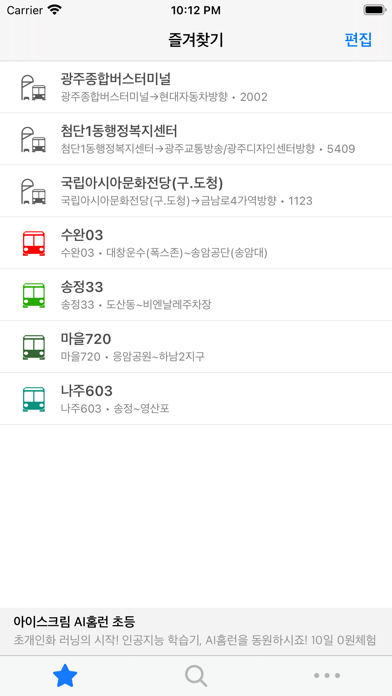Screen dimensions: 392x696
Task: Select the 국립아시아문화전당(구.도청) stop title
Action: [x=142, y=183]
